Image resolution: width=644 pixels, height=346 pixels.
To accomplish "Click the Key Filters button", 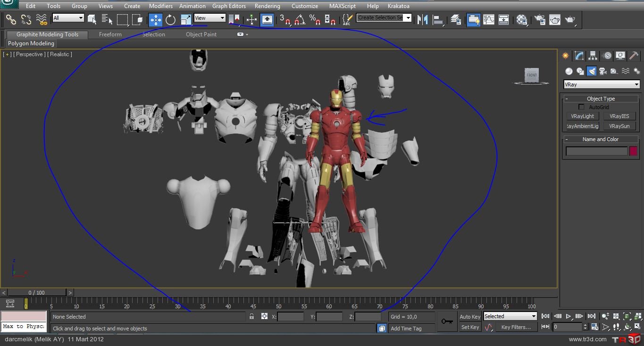I will coord(515,327).
